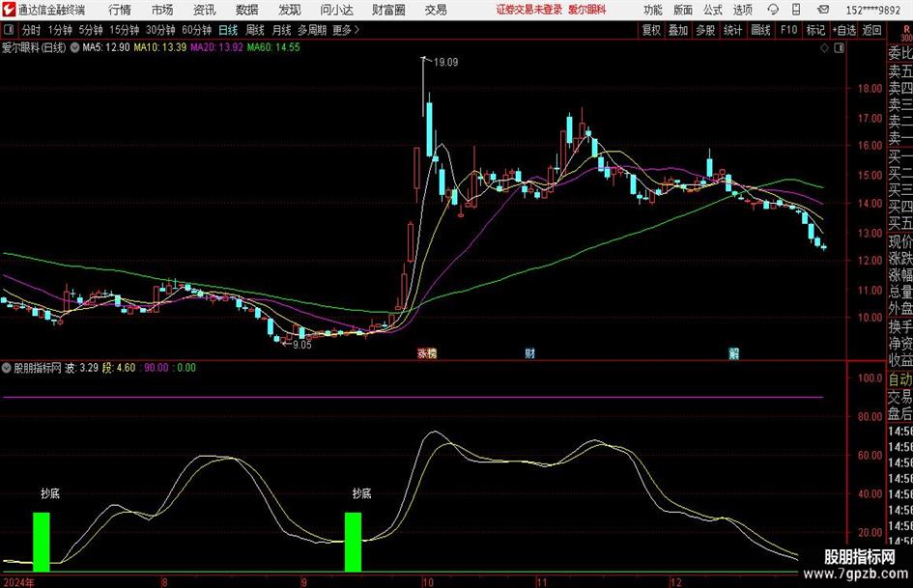Click the MA5: 12.90 label

point(106,47)
